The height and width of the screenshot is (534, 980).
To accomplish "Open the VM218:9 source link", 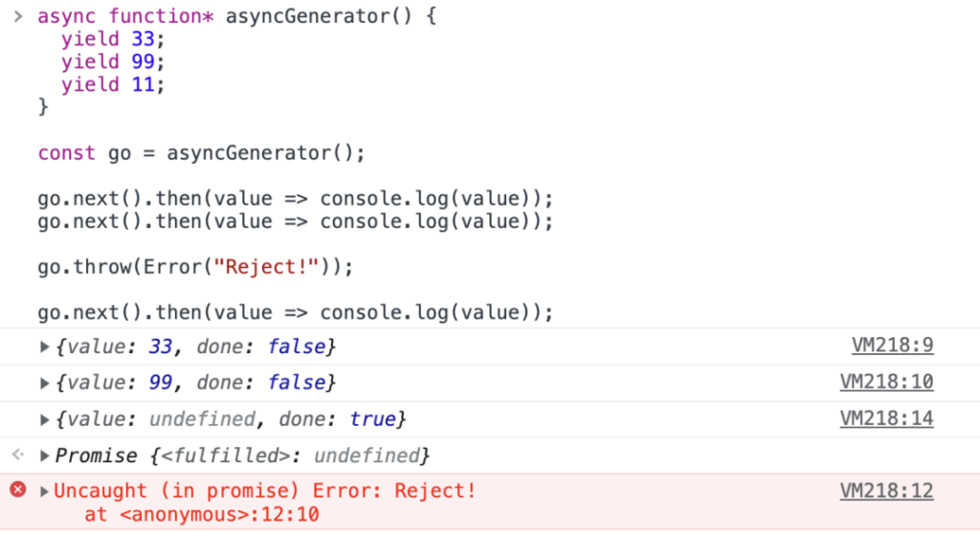I will (x=893, y=345).
